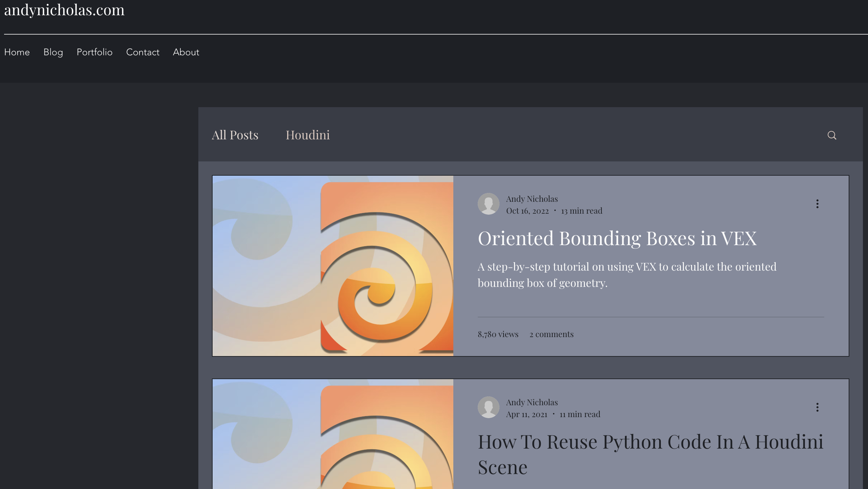Click the first post's Houdini swirl thumbnail
Viewport: 868px width, 489px height.
click(x=333, y=266)
